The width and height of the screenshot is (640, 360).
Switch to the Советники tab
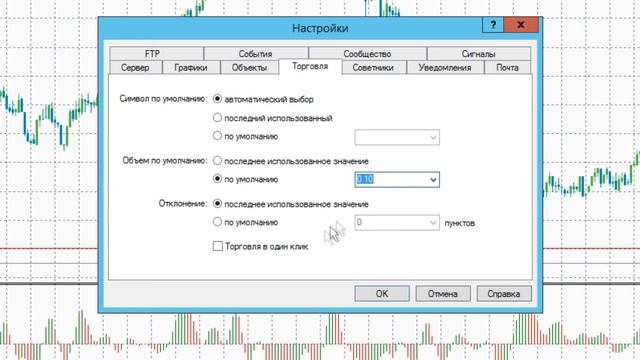[373, 67]
